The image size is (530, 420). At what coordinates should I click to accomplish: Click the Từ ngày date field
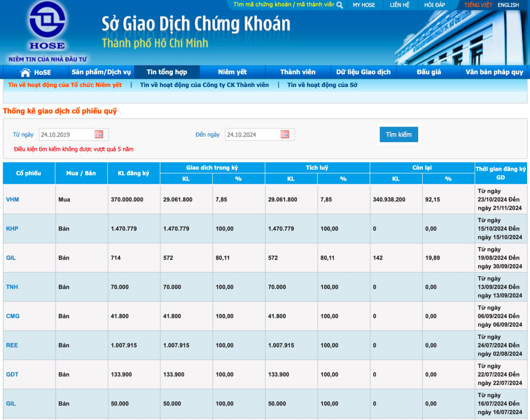pyautogui.click(x=66, y=135)
